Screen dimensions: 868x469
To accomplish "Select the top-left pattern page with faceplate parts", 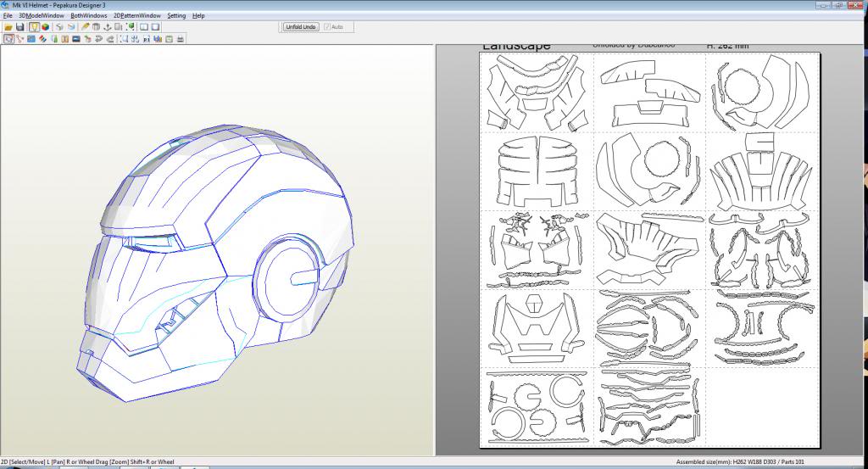I will (x=536, y=92).
